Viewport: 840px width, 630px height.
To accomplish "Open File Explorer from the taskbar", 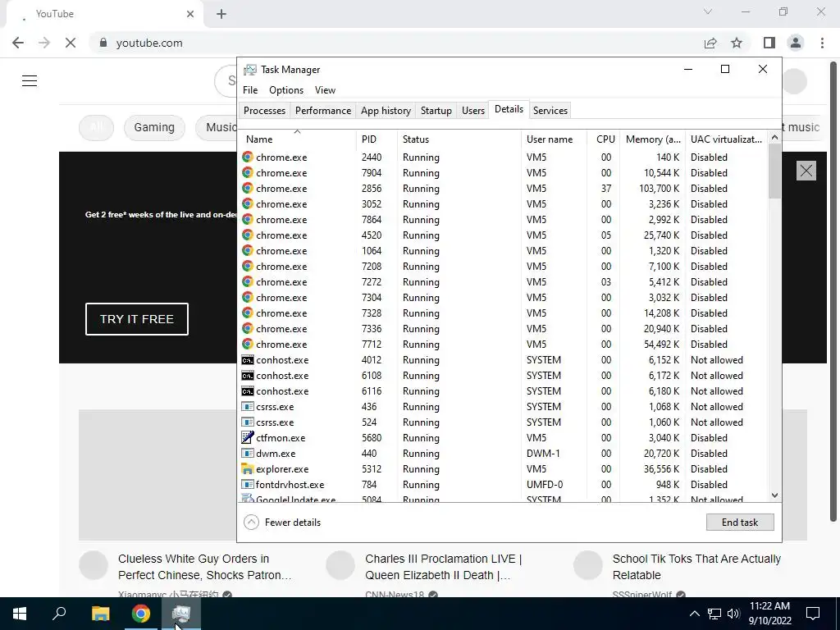I will click(x=100, y=614).
